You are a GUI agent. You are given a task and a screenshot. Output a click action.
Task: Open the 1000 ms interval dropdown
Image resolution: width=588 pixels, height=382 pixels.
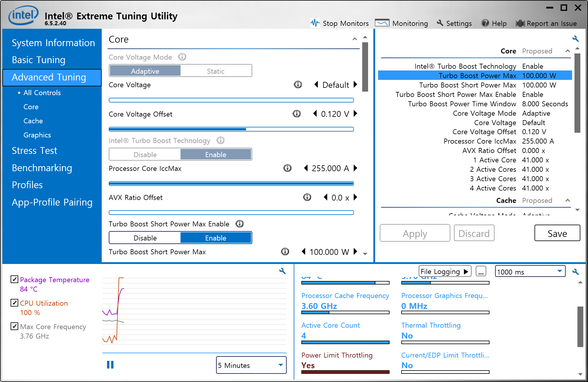click(530, 271)
